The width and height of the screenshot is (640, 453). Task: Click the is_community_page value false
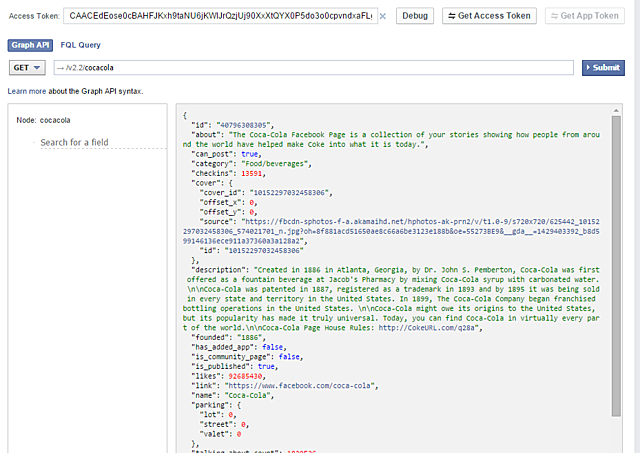[289, 357]
